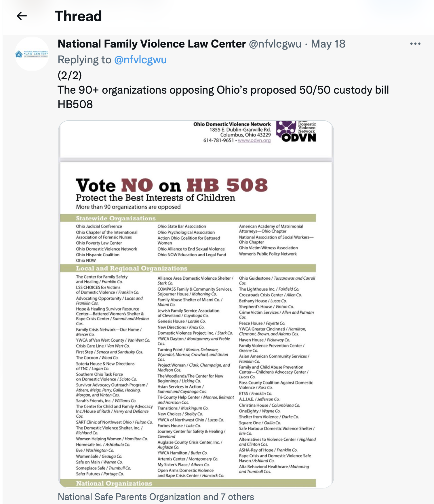Click the Statewide Organizations green header band
The image size is (434, 504).
(x=188, y=218)
